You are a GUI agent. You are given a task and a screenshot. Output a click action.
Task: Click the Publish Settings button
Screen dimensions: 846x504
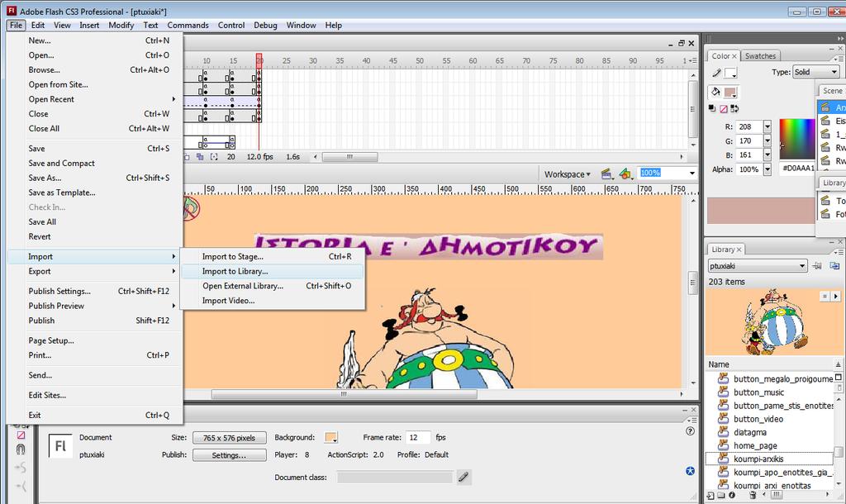(x=230, y=455)
